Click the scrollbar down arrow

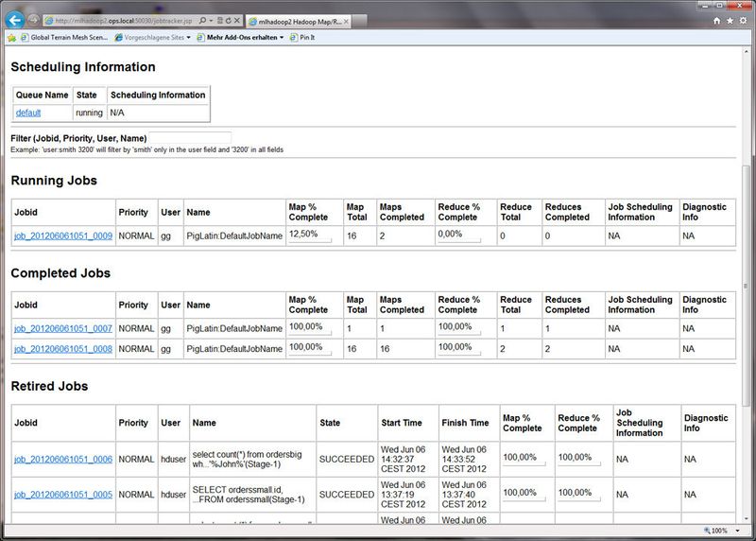[x=746, y=519]
